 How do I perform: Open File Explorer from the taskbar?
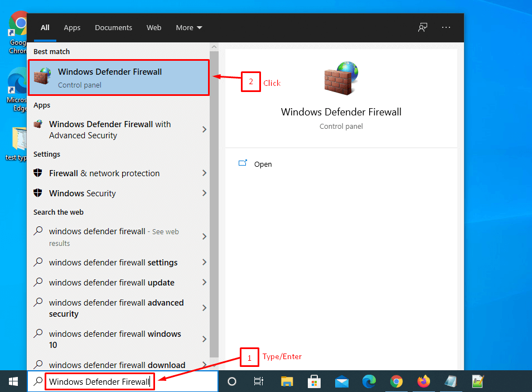(x=287, y=381)
